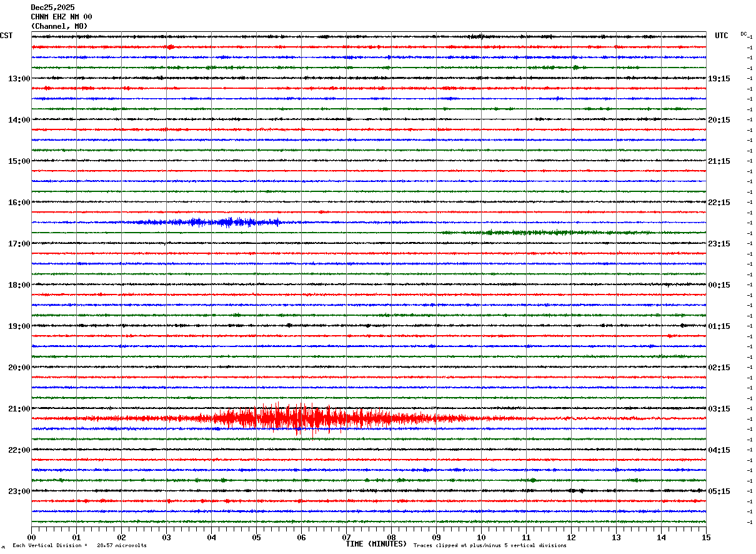Click the blue tremor signal on 16:30 trace
This screenshot has height=554, width=756.
coord(206,222)
